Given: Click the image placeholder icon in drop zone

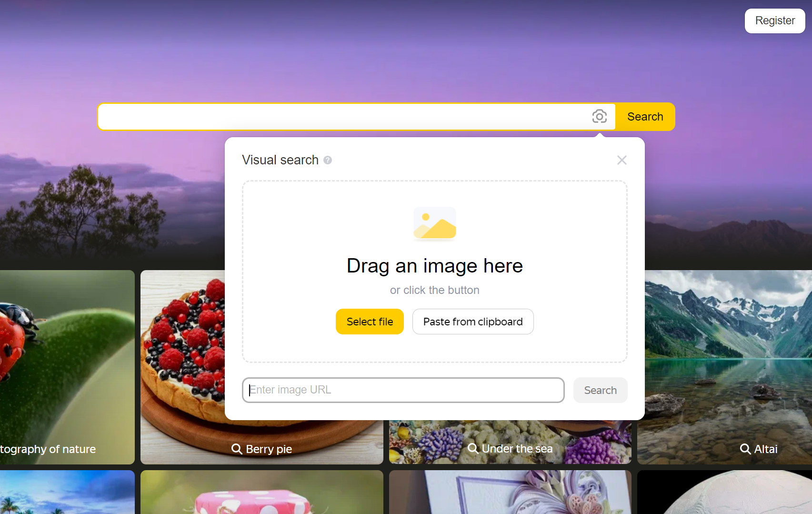Looking at the screenshot, I should [434, 223].
